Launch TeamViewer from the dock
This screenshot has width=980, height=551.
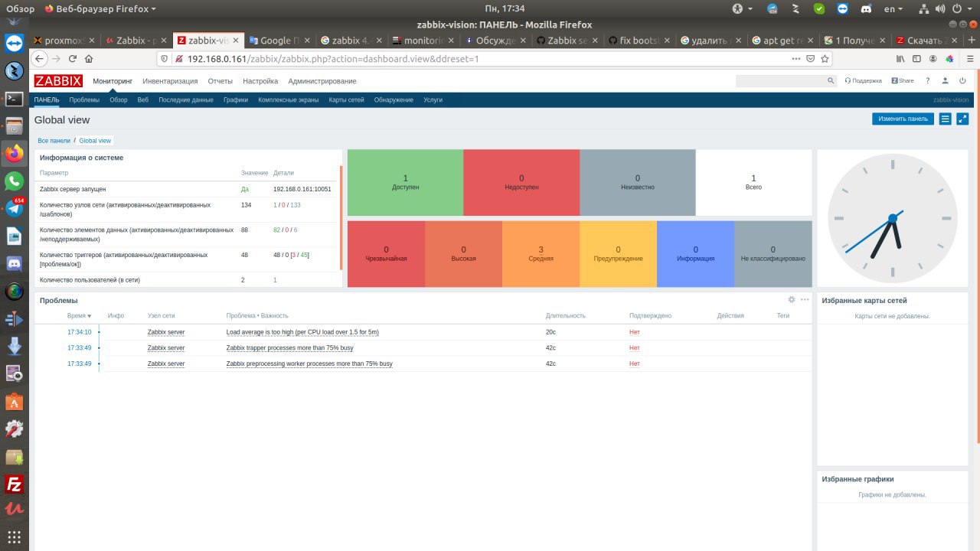[x=14, y=44]
